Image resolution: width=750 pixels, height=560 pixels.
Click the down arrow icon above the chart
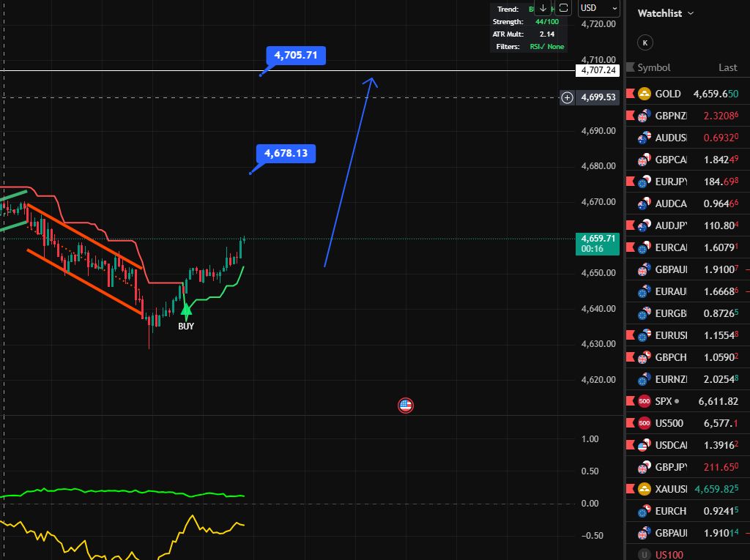click(543, 8)
